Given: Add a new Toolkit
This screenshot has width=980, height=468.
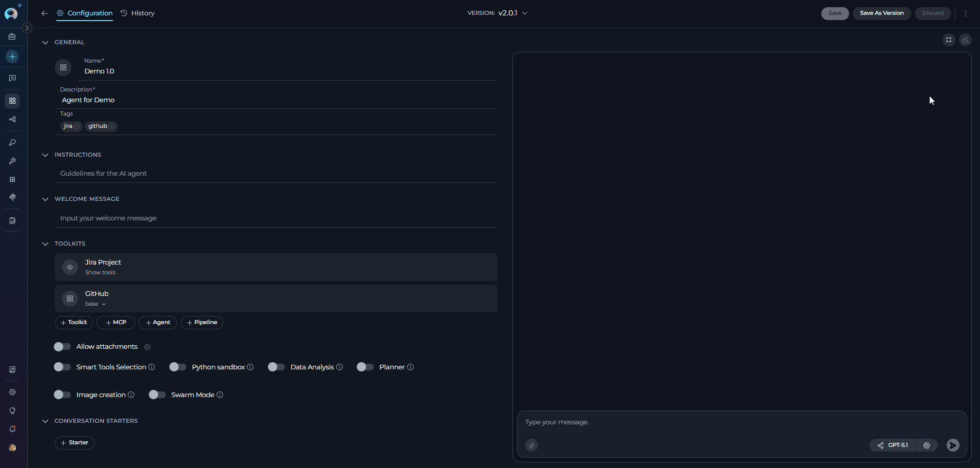Looking at the screenshot, I should click(74, 323).
